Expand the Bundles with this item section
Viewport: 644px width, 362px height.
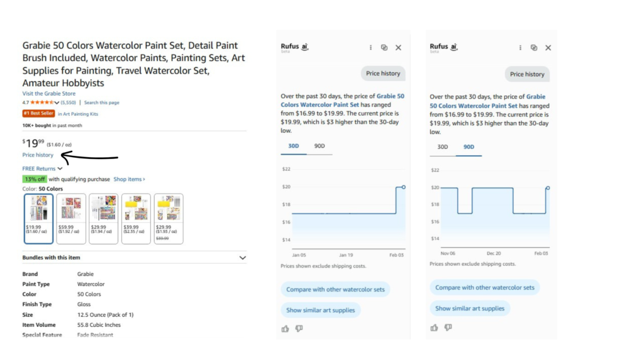tap(243, 258)
